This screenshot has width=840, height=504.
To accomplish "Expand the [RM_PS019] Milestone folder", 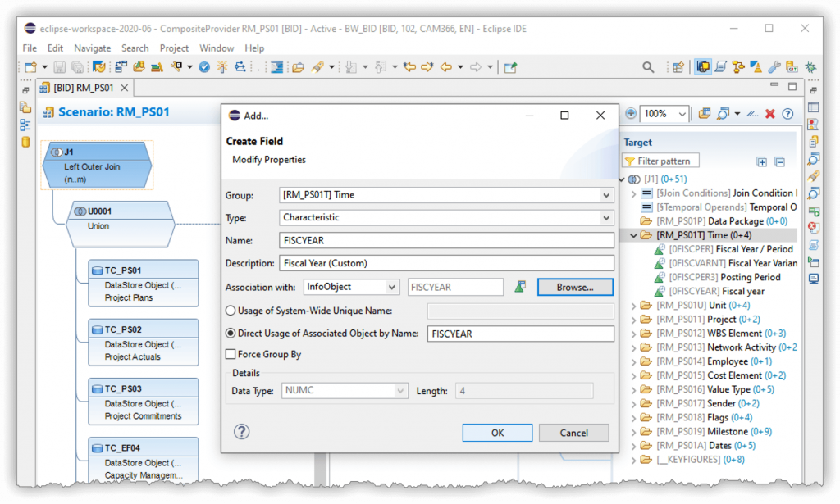I will (x=634, y=432).
